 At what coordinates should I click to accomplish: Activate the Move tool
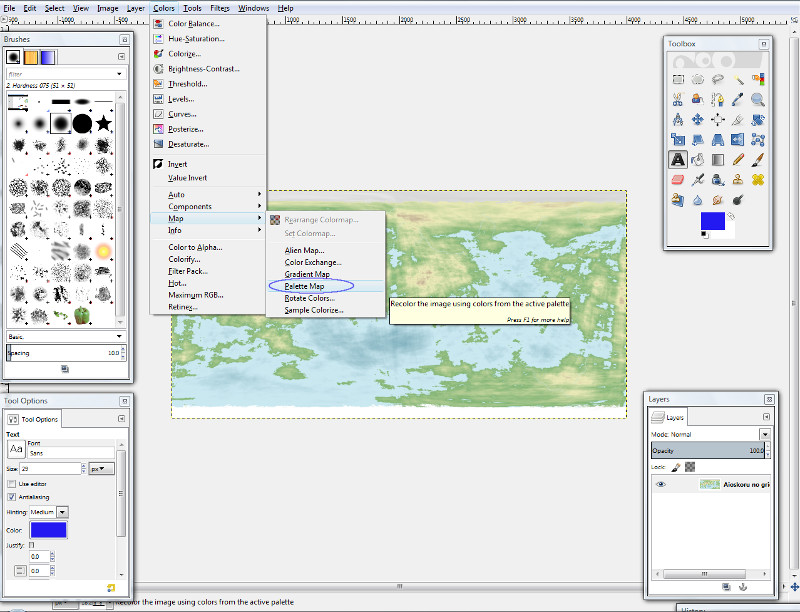[697, 119]
